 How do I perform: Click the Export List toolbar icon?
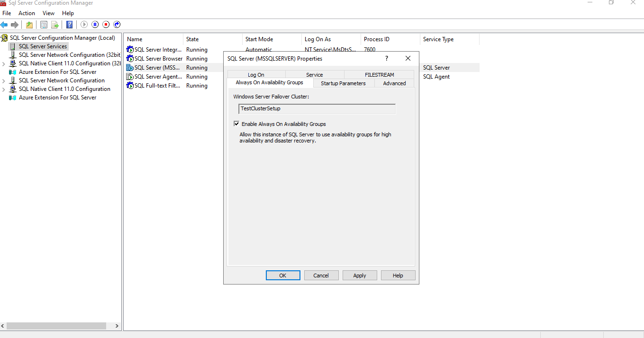click(55, 25)
